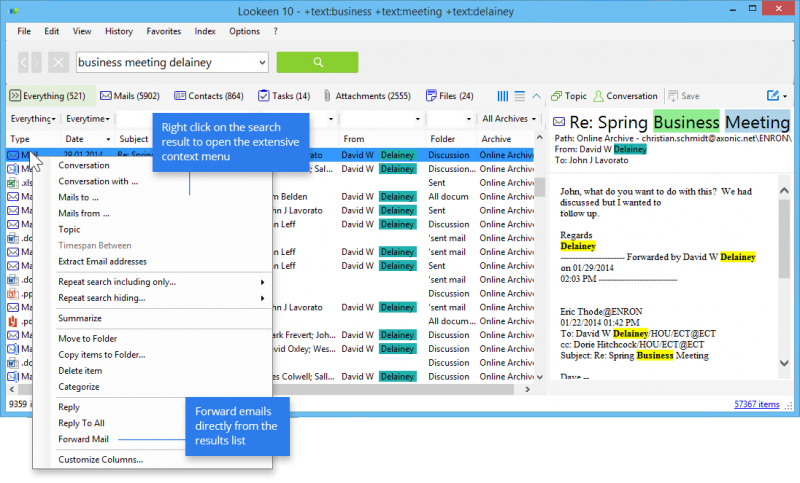Open the ? help menu
Viewport: 800px width, 483px height.
pyautogui.click(x=276, y=31)
